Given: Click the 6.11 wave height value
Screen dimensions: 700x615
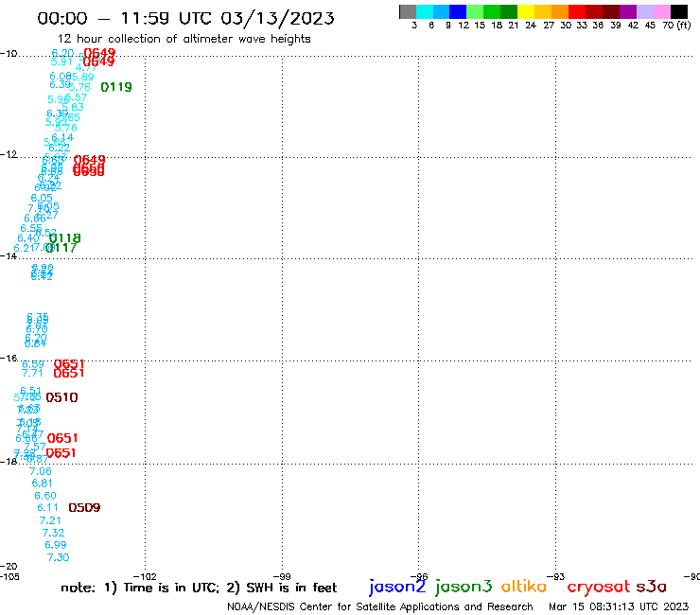Looking at the screenshot, I should (47, 508).
